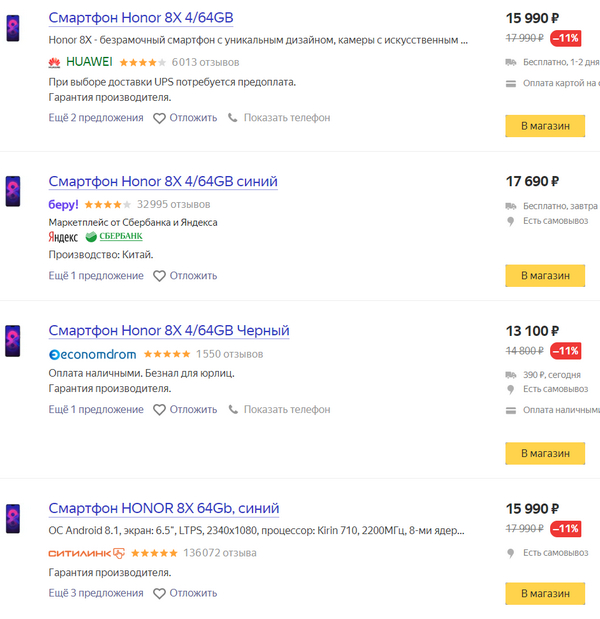Click "В магазин" for the 13 100 ₽ offer
Viewport: 600px width, 619px height.
point(545,453)
